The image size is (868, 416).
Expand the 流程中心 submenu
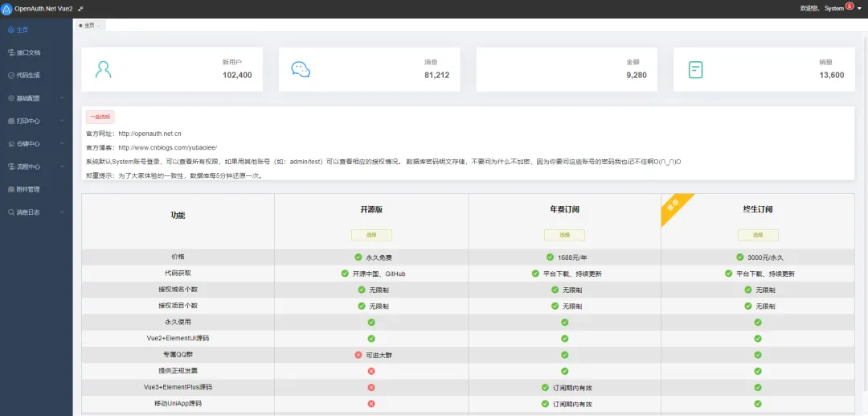coord(36,167)
